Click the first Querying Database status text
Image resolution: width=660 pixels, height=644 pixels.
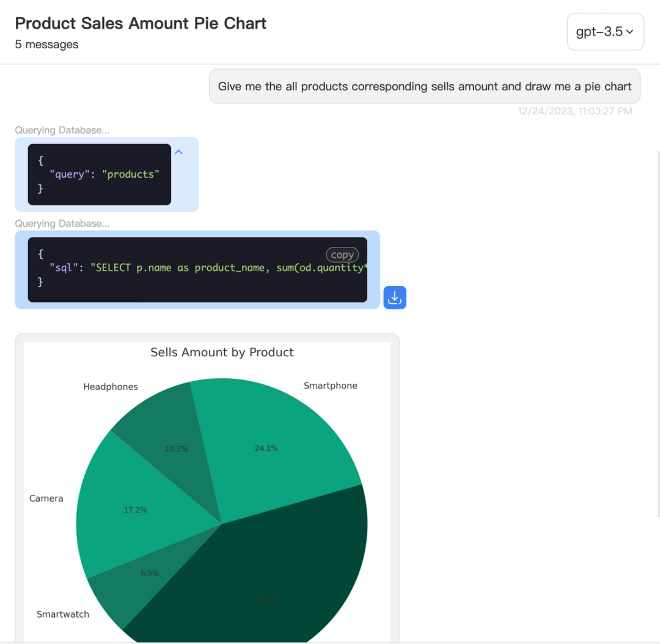click(x=61, y=130)
